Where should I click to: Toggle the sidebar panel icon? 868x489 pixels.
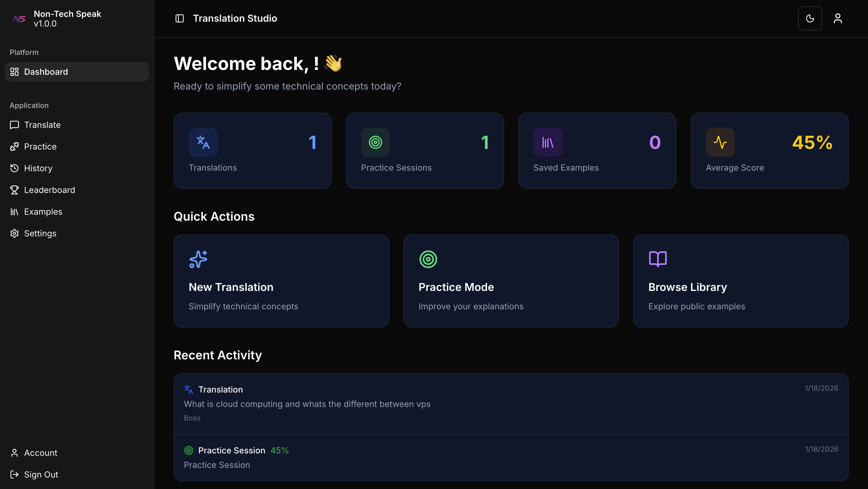coord(180,18)
